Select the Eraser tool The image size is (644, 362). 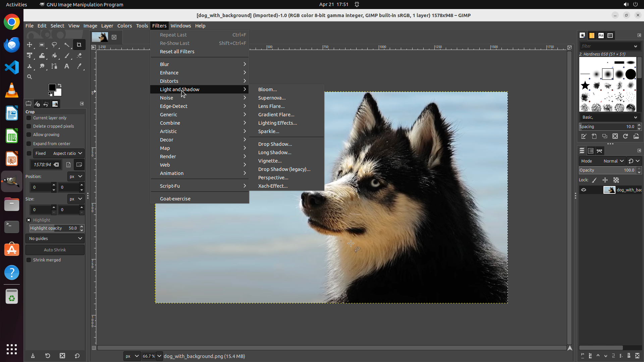point(79,56)
